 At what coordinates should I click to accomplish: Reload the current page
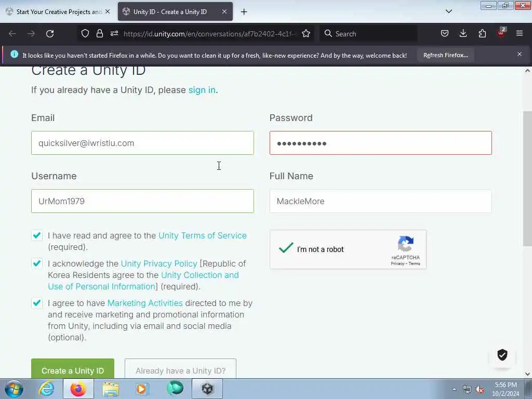pos(50,34)
